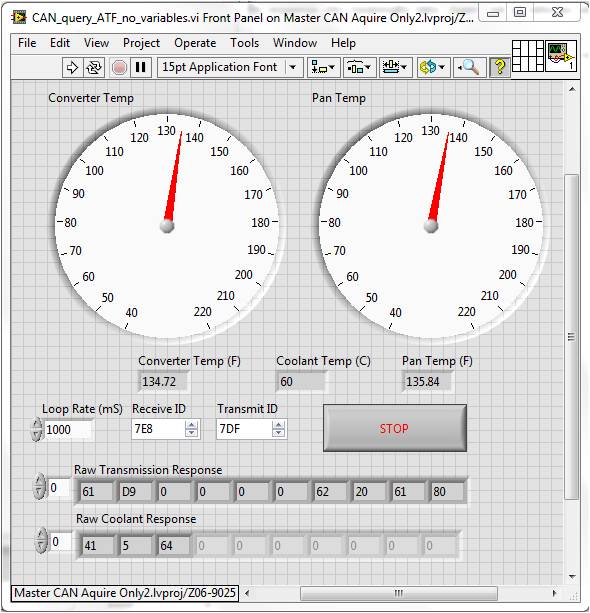590x613 pixels.
Task: Click the connector pane grid icon
Action: pyautogui.click(x=527, y=56)
